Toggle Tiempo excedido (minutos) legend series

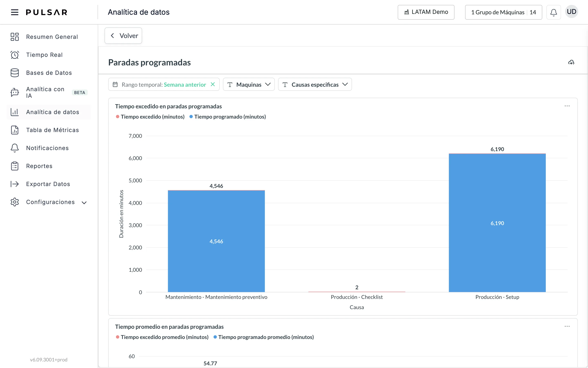(150, 117)
